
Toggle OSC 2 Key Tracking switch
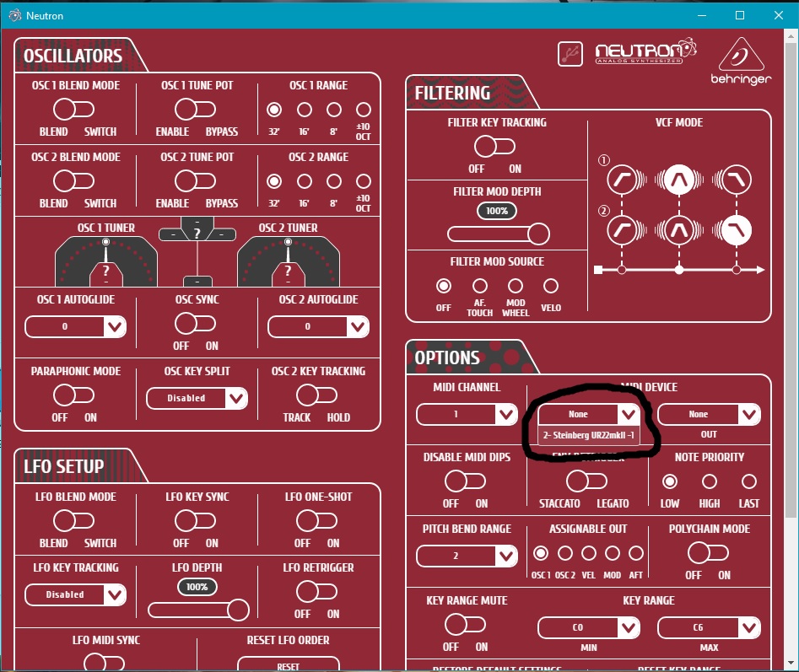pyautogui.click(x=316, y=395)
